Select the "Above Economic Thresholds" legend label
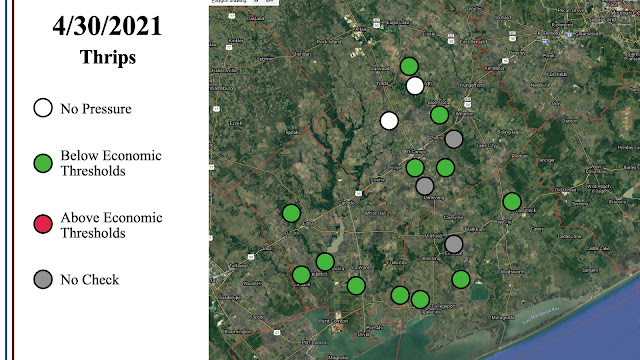640x360 pixels. (111, 225)
